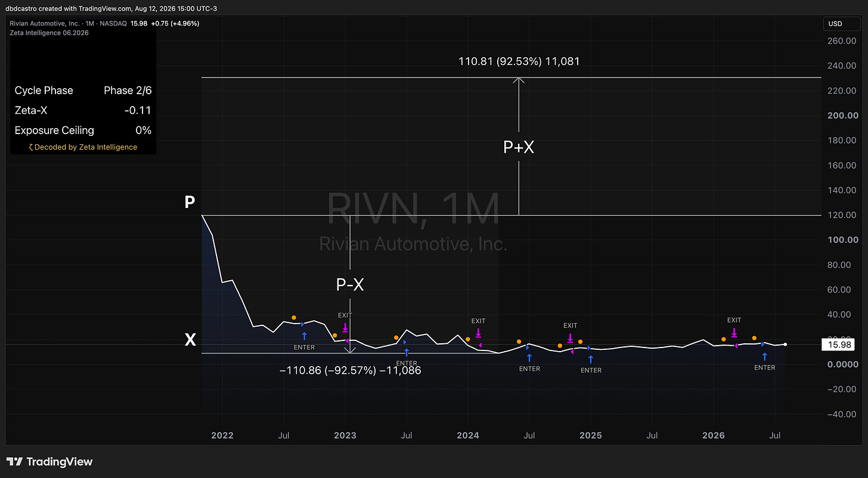
Task: Click the ENTER marker at start of 2025
Action: tap(591, 364)
